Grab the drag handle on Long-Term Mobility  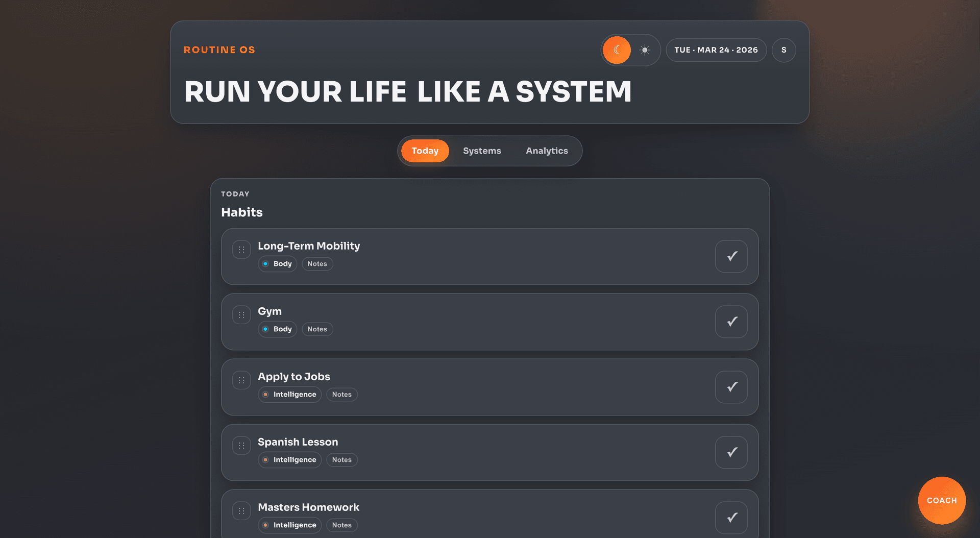coord(241,250)
